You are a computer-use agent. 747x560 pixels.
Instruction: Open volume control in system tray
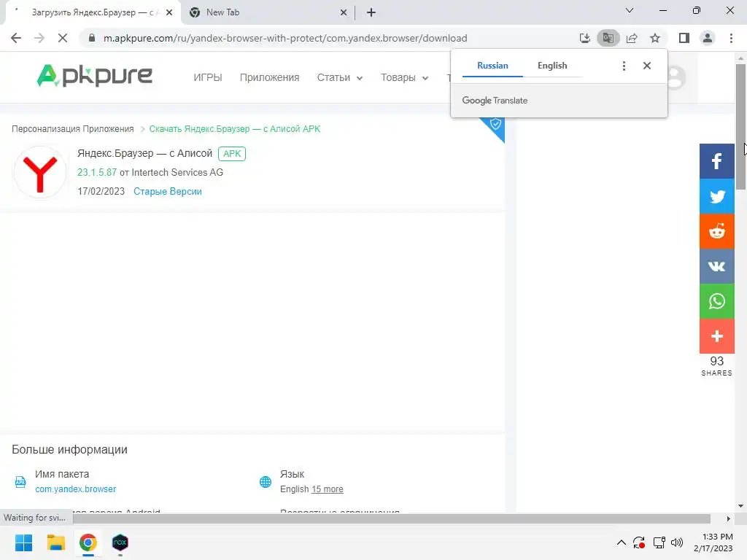pyautogui.click(x=676, y=542)
